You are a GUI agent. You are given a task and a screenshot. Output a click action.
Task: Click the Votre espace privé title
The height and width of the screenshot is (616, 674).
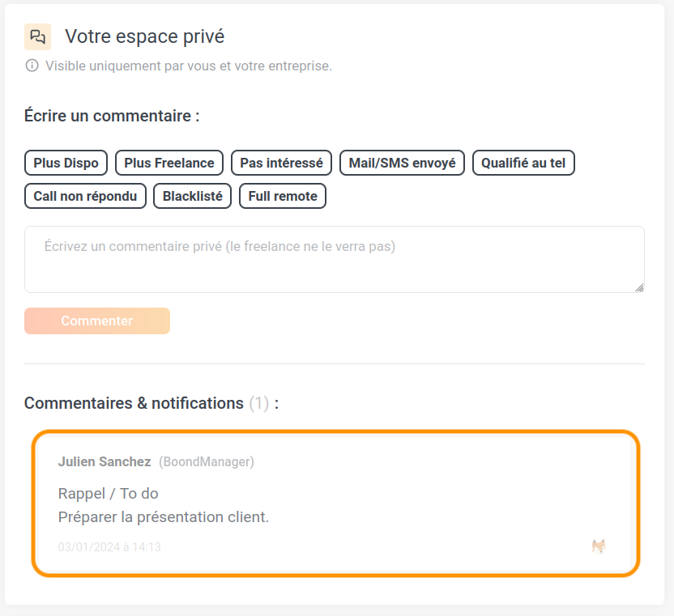(144, 36)
